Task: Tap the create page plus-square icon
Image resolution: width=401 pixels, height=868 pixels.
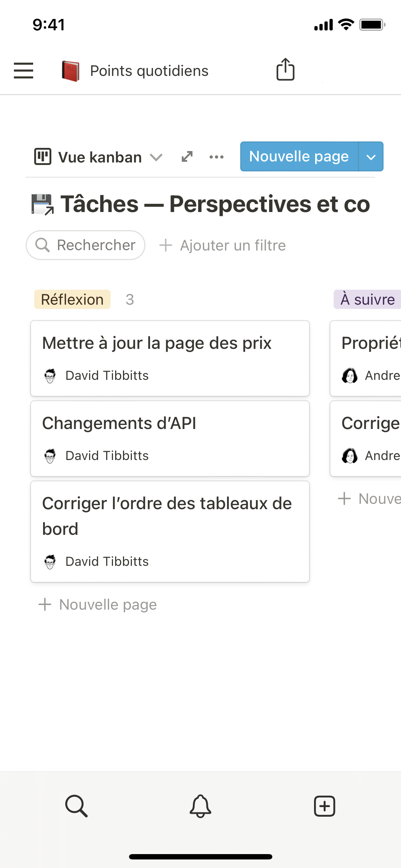Action: [x=324, y=806]
